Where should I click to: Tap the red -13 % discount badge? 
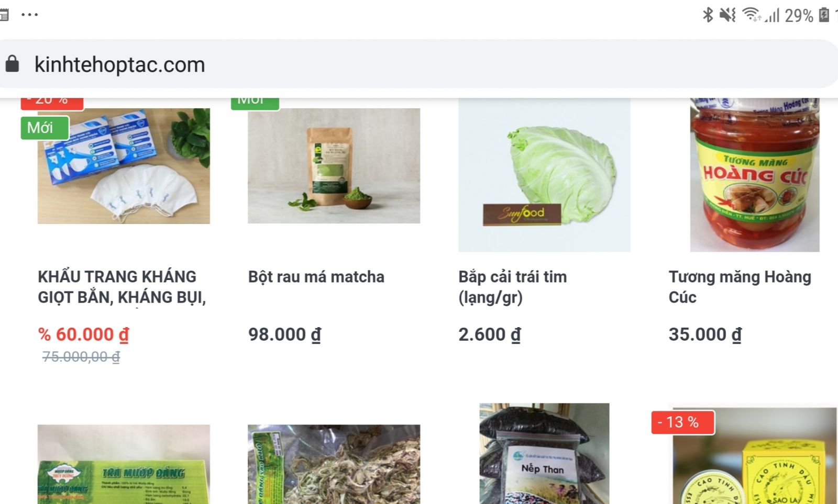pyautogui.click(x=683, y=422)
